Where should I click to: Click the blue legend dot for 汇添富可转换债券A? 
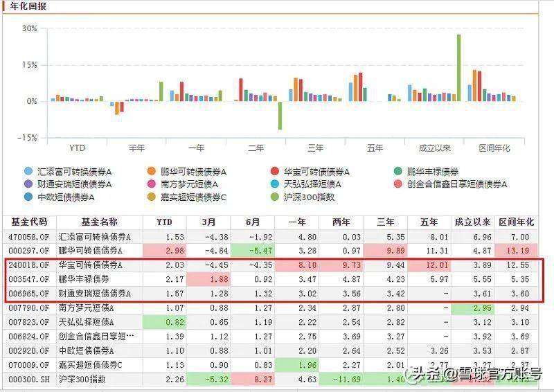[x=28, y=171]
